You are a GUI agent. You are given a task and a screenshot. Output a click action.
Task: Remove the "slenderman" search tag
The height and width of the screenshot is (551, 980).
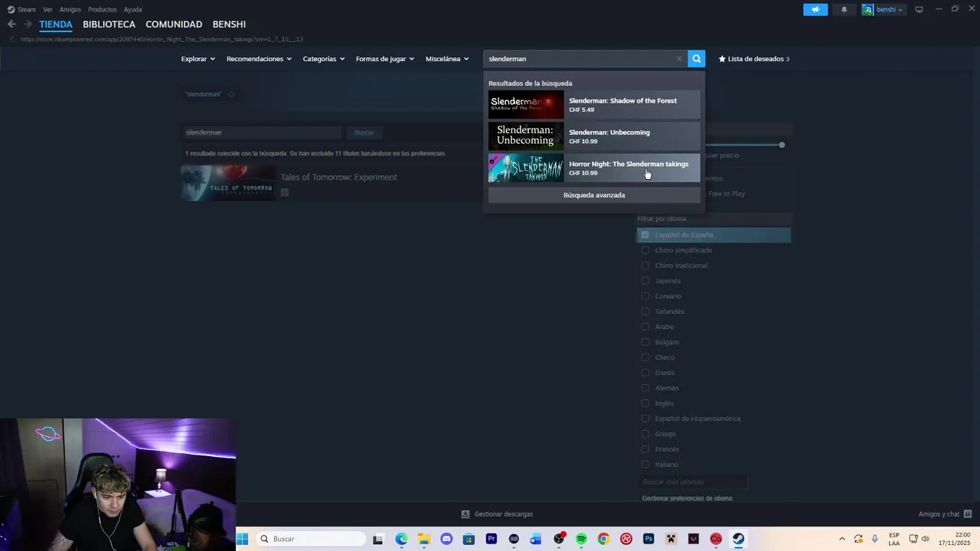pyautogui.click(x=231, y=94)
